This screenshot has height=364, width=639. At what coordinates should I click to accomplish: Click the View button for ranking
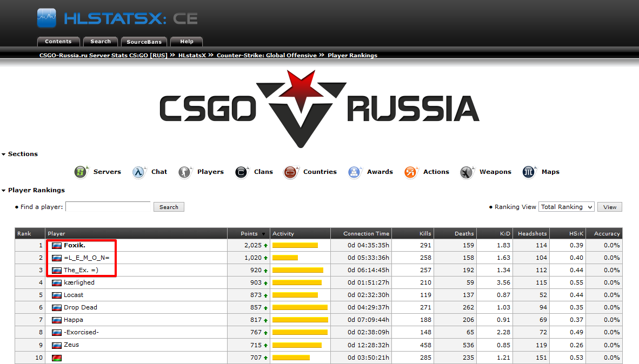[610, 207]
